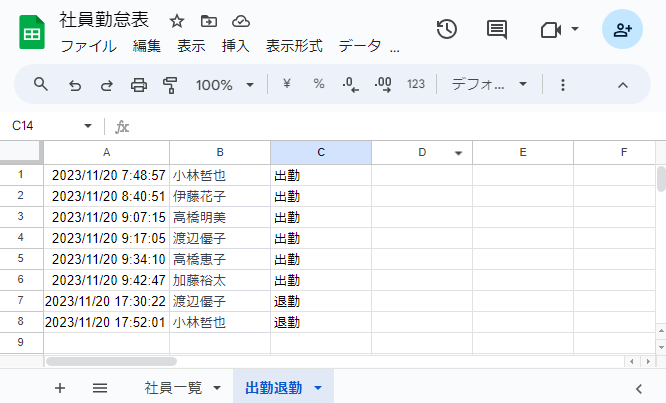Open the ファイル menu
The image size is (666, 403).
pos(88,46)
